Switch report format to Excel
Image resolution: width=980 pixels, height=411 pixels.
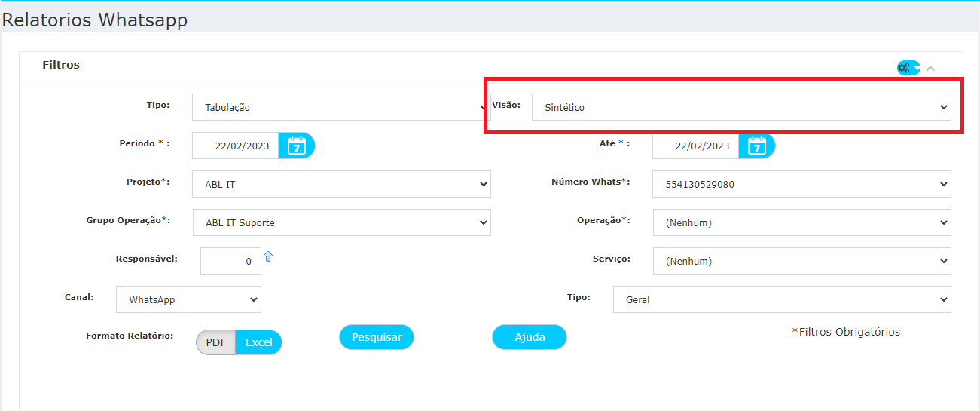click(x=258, y=342)
